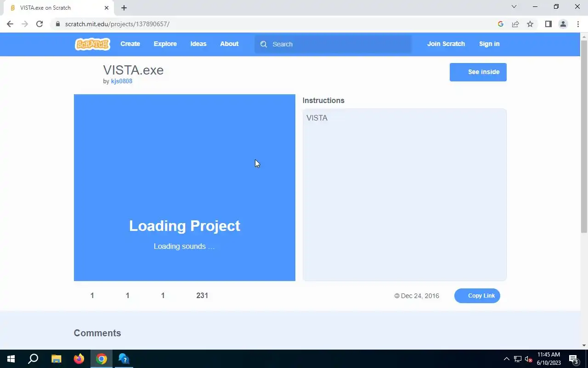Click the See inside button
Image resolution: width=588 pixels, height=368 pixels.
coord(478,72)
